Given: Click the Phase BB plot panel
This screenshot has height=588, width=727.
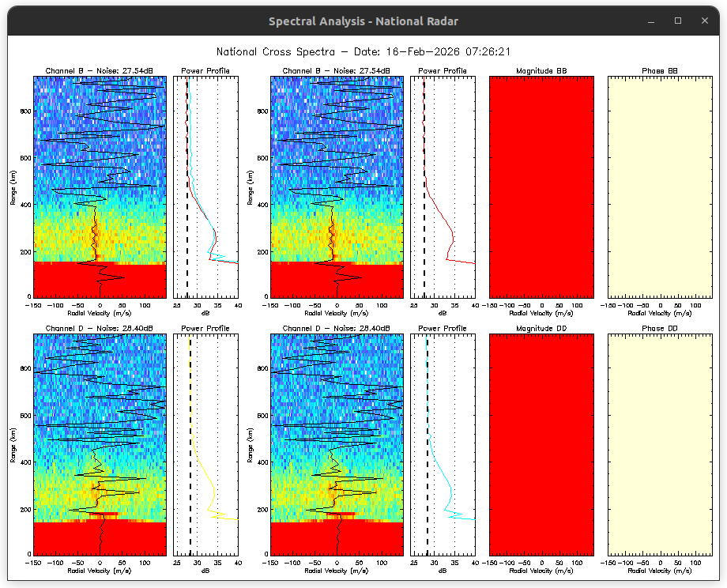Looking at the screenshot, I should 660,186.
